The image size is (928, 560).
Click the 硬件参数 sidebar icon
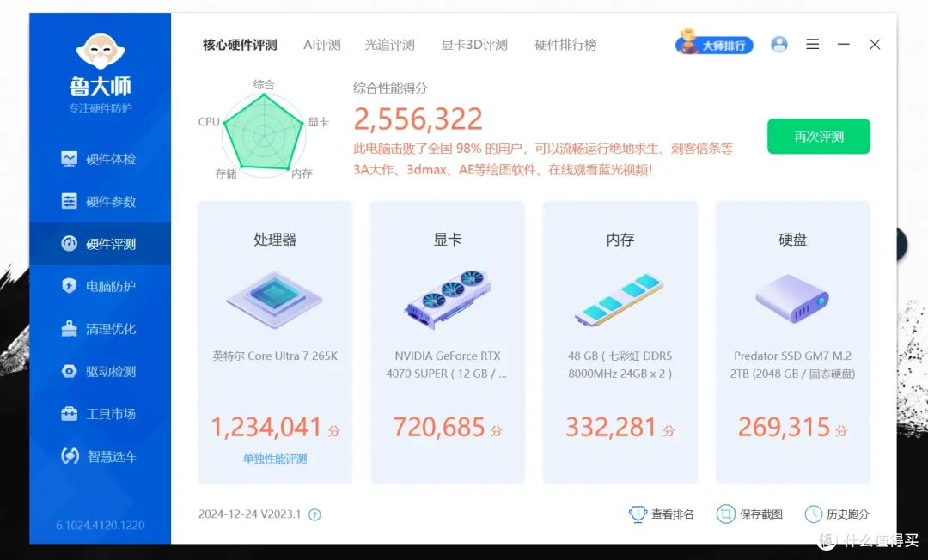click(x=69, y=201)
